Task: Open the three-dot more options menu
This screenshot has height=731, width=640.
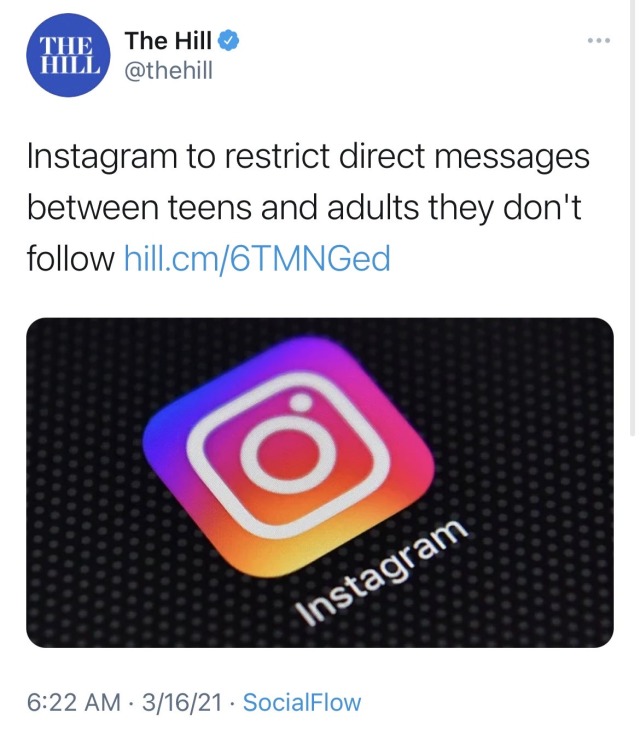Action: pyautogui.click(x=599, y=41)
